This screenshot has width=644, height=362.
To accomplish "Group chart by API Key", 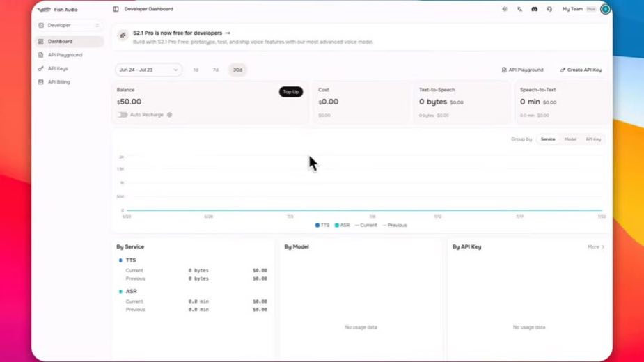I will [x=593, y=139].
